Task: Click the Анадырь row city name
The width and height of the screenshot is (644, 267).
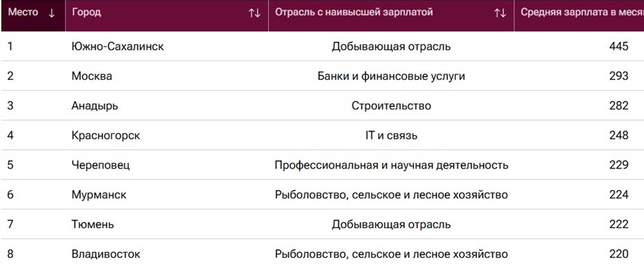Action: point(94,106)
